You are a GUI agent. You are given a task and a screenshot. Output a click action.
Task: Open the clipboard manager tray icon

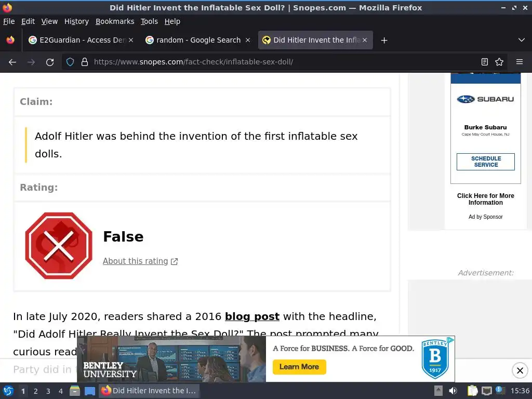coord(472,391)
